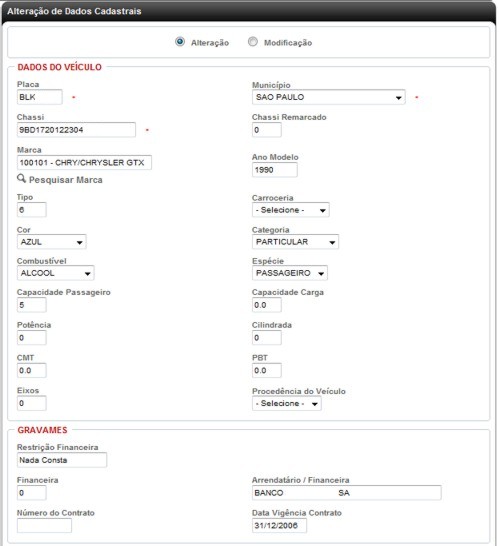This screenshot has height=546, width=499.
Task: Focus the Marca field with CHRYSLER GTX
Action: point(84,163)
